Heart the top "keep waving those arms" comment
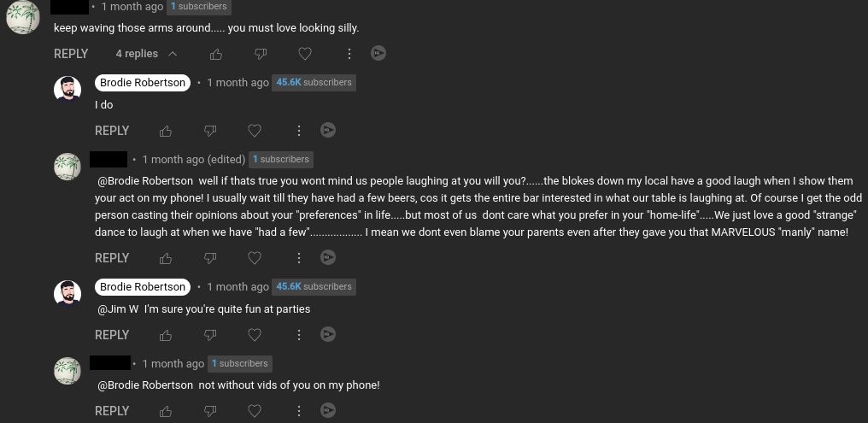Image resolution: width=868 pixels, height=423 pixels. (x=305, y=54)
